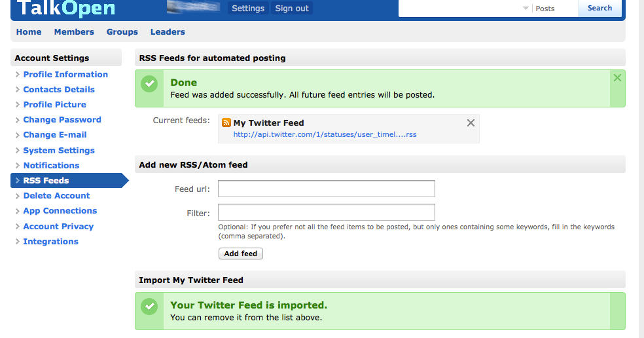Focus the Feed url input field
Image resolution: width=644 pixels, height=338 pixels.
coord(327,189)
